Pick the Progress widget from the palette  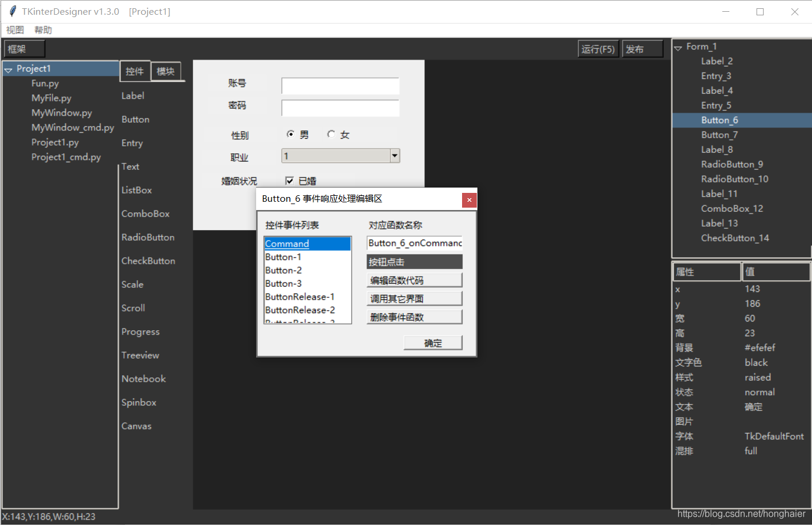click(140, 332)
